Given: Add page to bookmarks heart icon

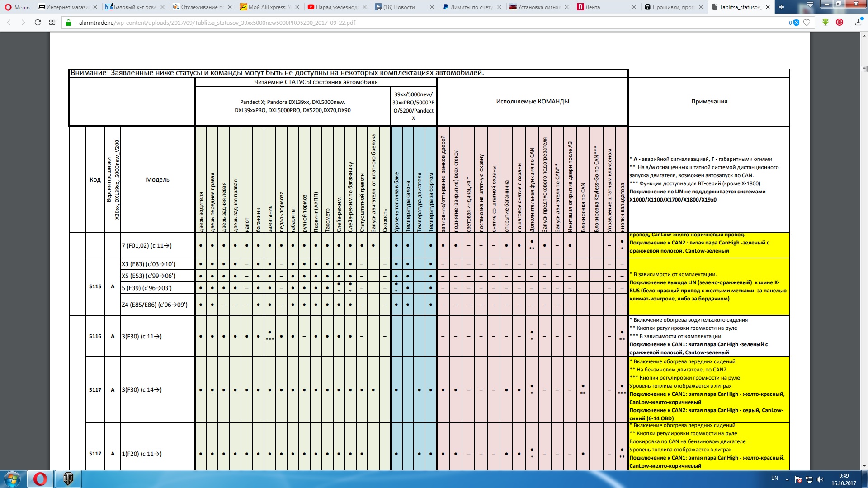Looking at the screenshot, I should point(807,23).
